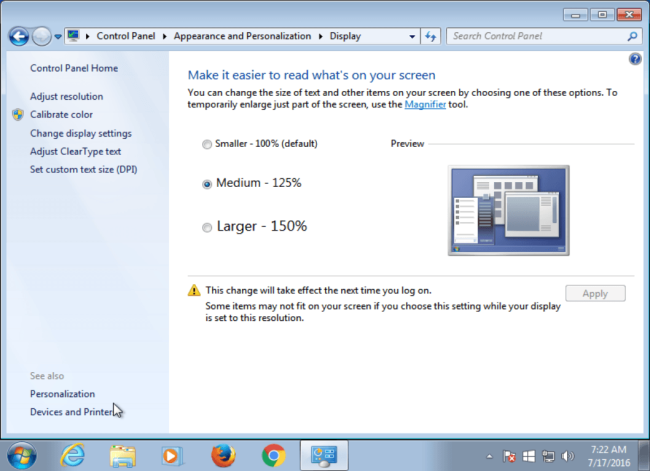The width and height of the screenshot is (650, 471).
Task: Open Appearance and Personalization breadcrumb
Action: [x=242, y=36]
